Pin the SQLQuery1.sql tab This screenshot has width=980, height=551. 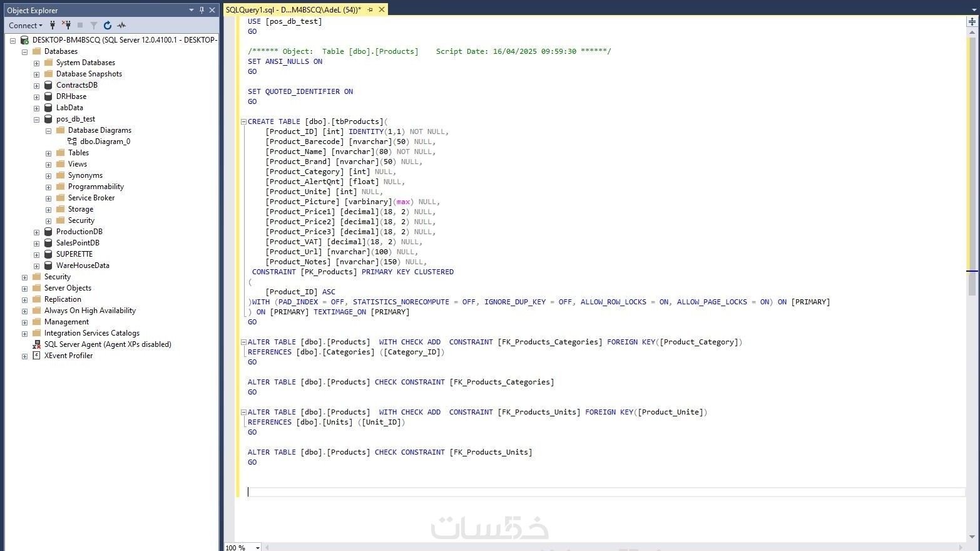370,9
